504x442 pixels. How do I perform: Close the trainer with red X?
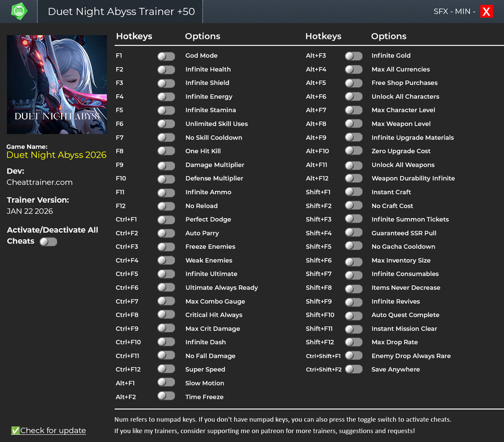pos(486,12)
